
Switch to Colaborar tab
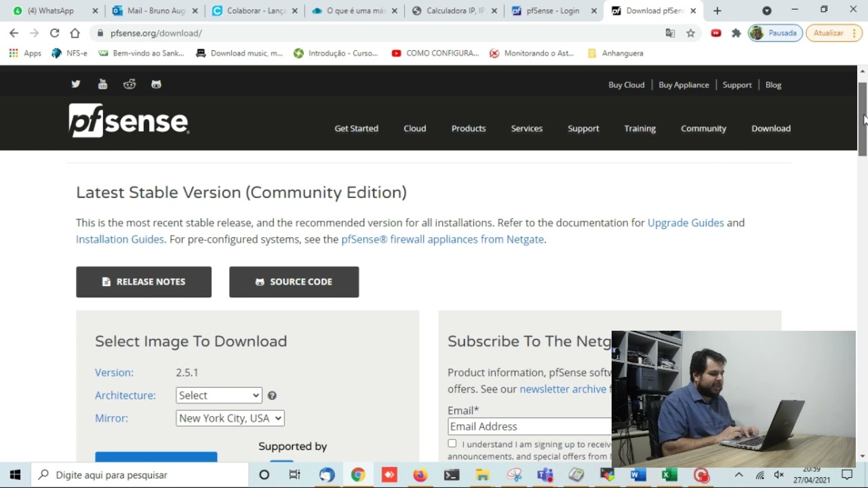(254, 11)
